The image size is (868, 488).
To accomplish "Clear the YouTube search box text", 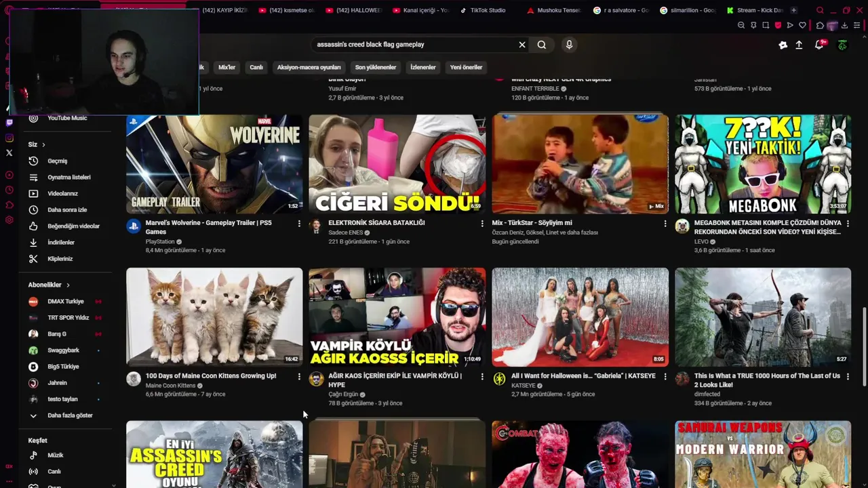I will (522, 45).
